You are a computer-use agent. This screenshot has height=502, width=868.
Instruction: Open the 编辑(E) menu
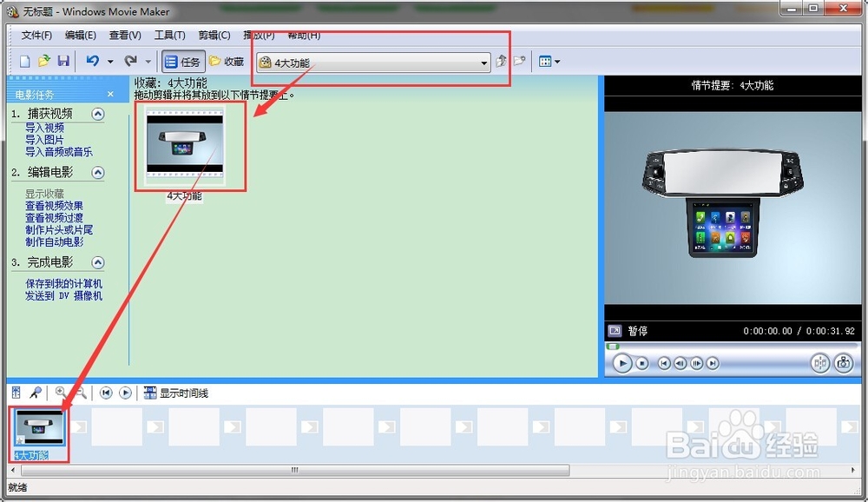click(80, 36)
